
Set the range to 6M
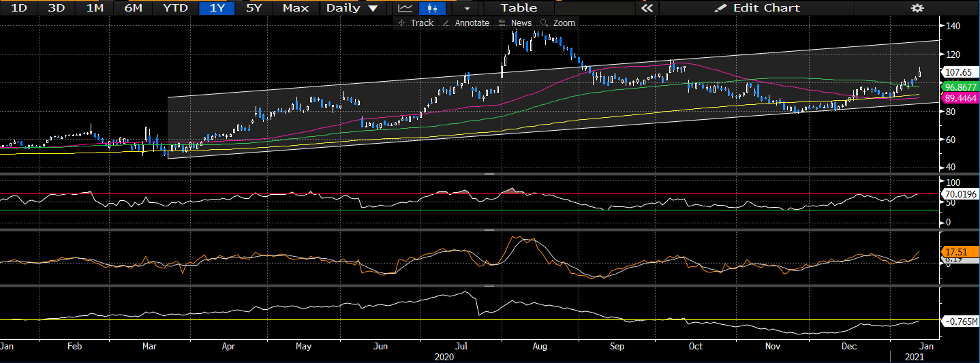coord(134,8)
